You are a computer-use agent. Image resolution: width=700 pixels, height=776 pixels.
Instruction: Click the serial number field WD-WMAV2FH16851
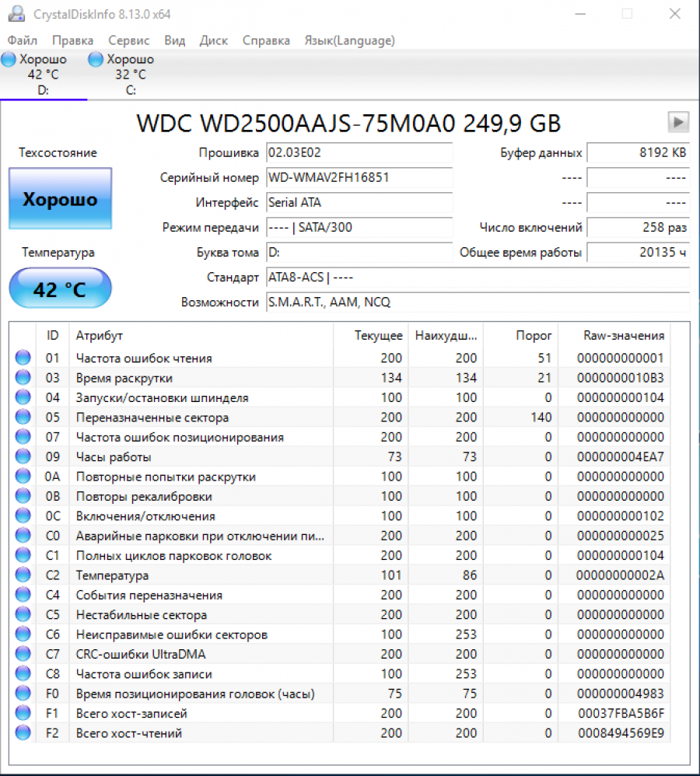(359, 177)
